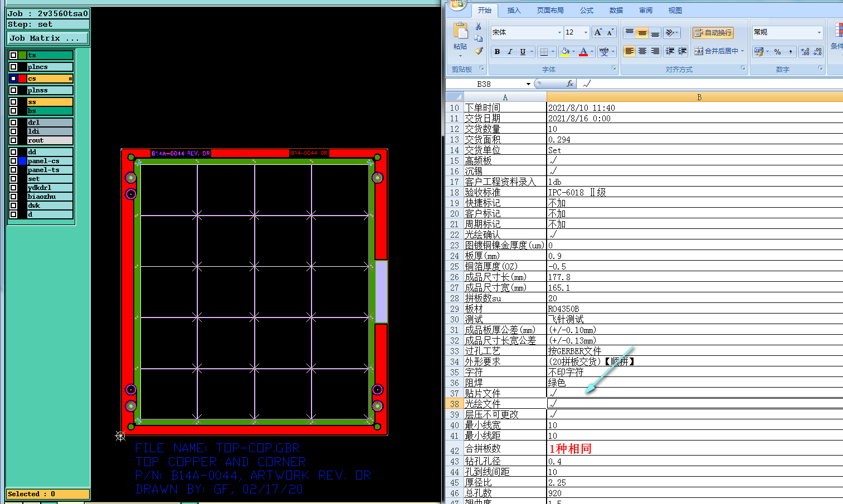Toggle checkbox for plnss layer
843x504 pixels.
[x=13, y=90]
